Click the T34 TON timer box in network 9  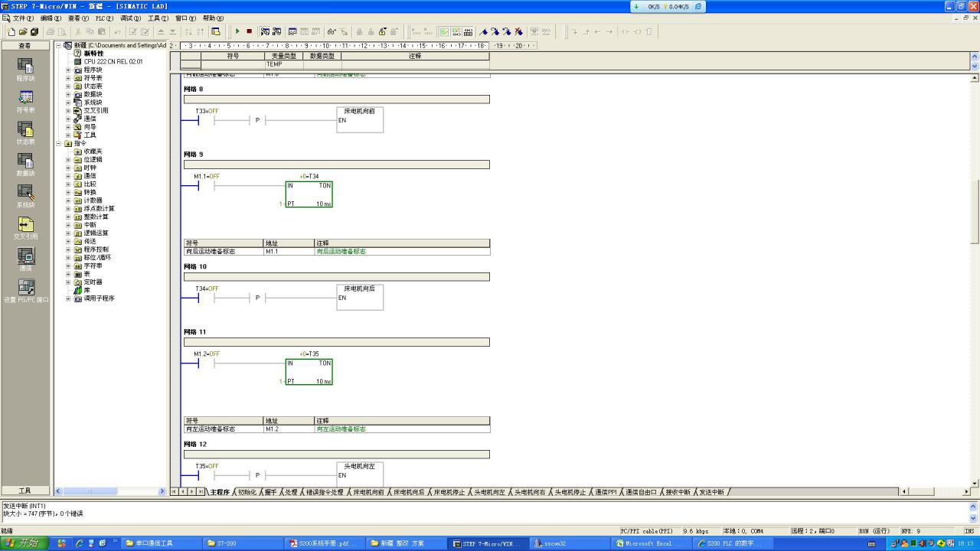click(309, 194)
